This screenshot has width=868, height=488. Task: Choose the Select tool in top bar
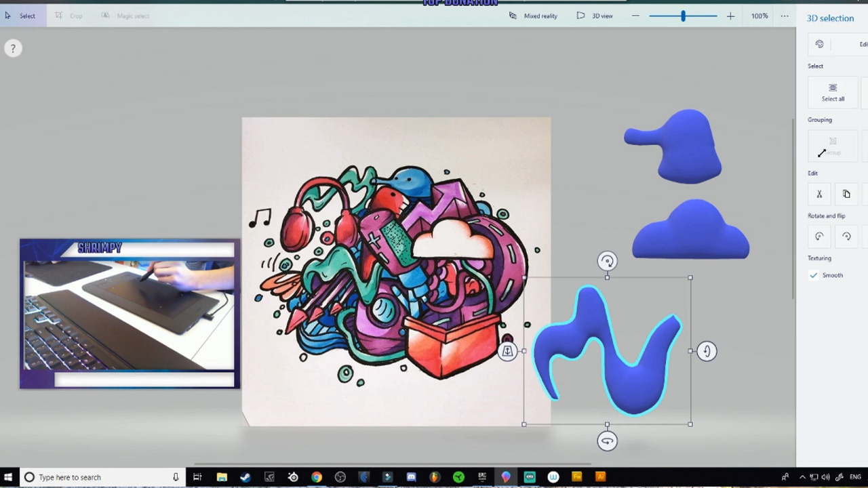20,16
